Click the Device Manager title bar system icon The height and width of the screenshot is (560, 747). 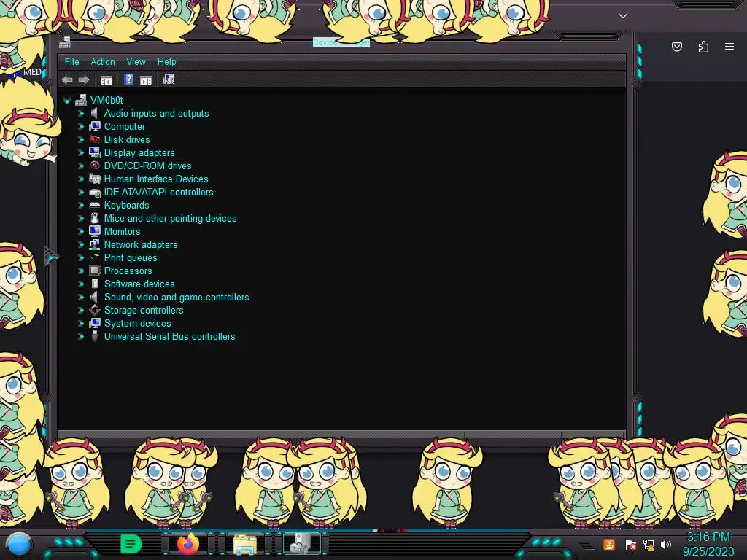[65, 43]
